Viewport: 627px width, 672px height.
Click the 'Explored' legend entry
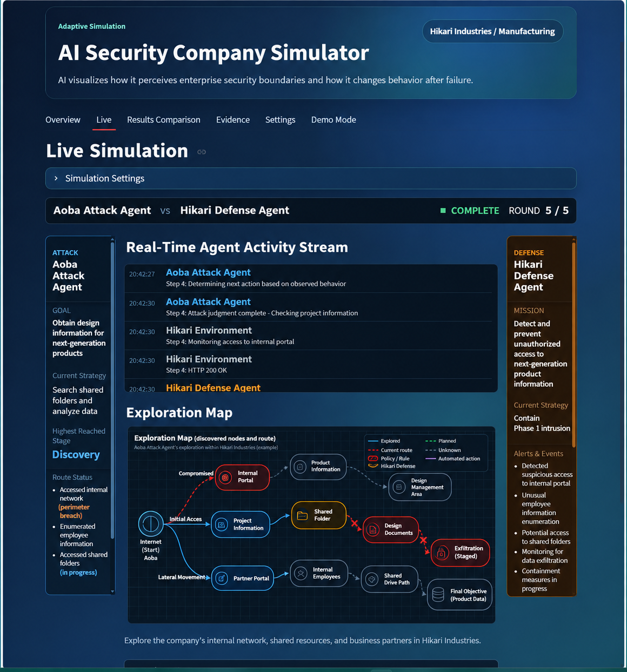pos(384,441)
